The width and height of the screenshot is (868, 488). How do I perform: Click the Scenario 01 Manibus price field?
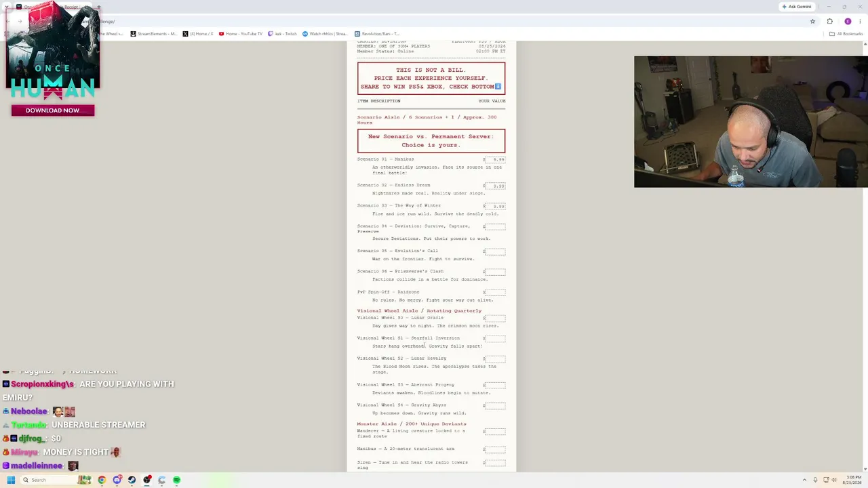tap(495, 160)
